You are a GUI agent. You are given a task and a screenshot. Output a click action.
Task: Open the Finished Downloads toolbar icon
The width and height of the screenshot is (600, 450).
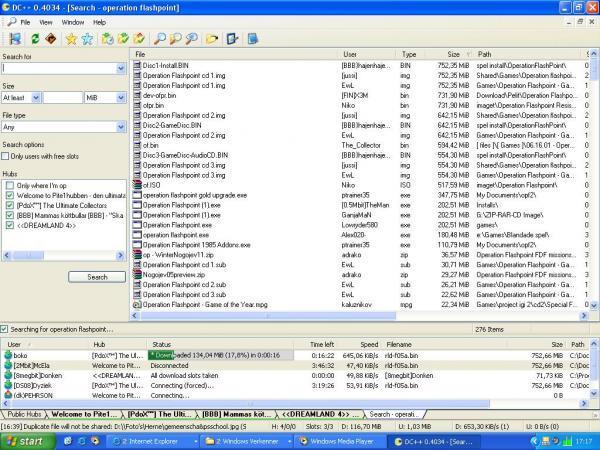(x=124, y=39)
